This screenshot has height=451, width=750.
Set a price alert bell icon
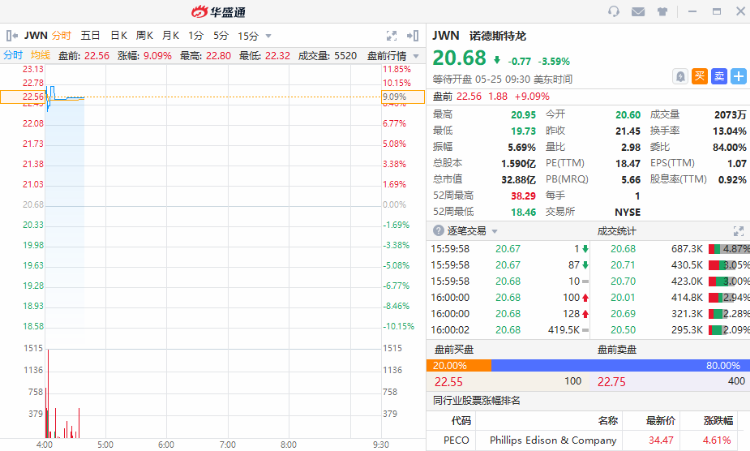pos(680,77)
